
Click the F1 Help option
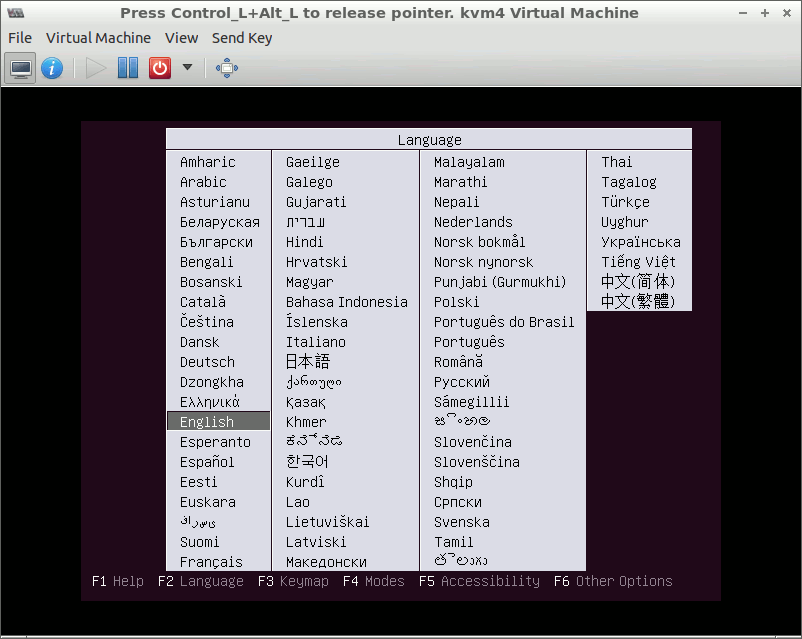tap(118, 581)
